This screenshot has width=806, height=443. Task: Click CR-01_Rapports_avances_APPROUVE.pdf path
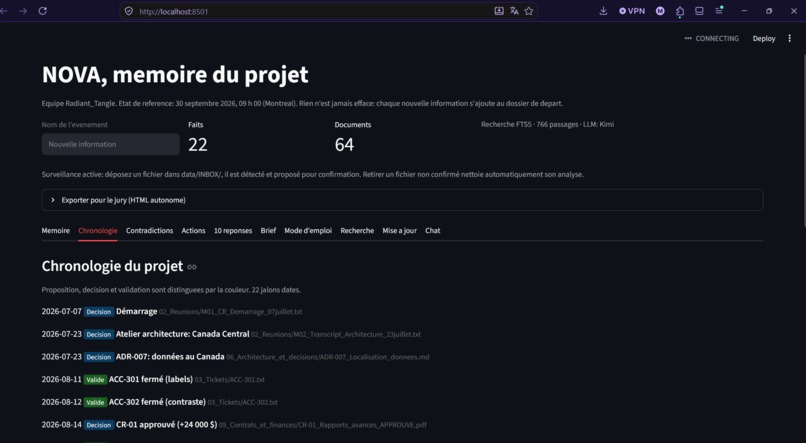tap(323, 425)
